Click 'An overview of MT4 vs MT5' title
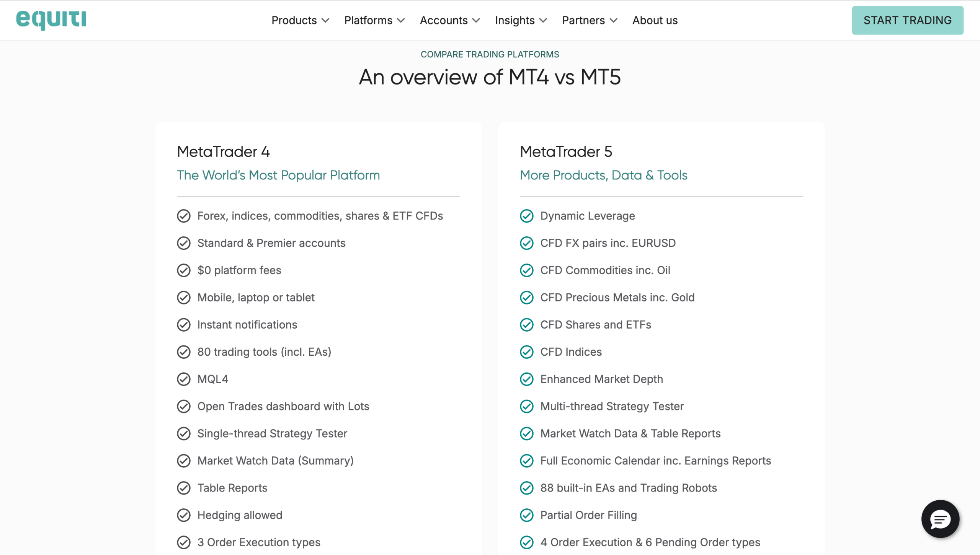 pos(490,77)
